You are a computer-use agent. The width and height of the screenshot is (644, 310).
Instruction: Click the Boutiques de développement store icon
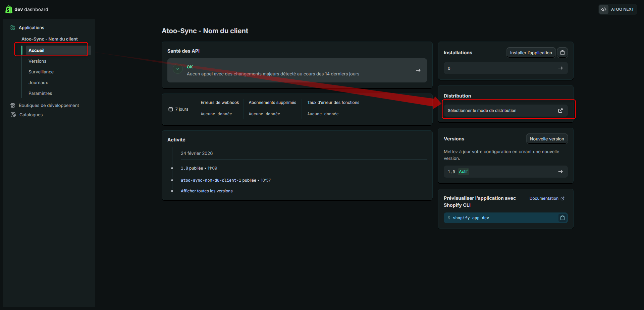pyautogui.click(x=13, y=105)
